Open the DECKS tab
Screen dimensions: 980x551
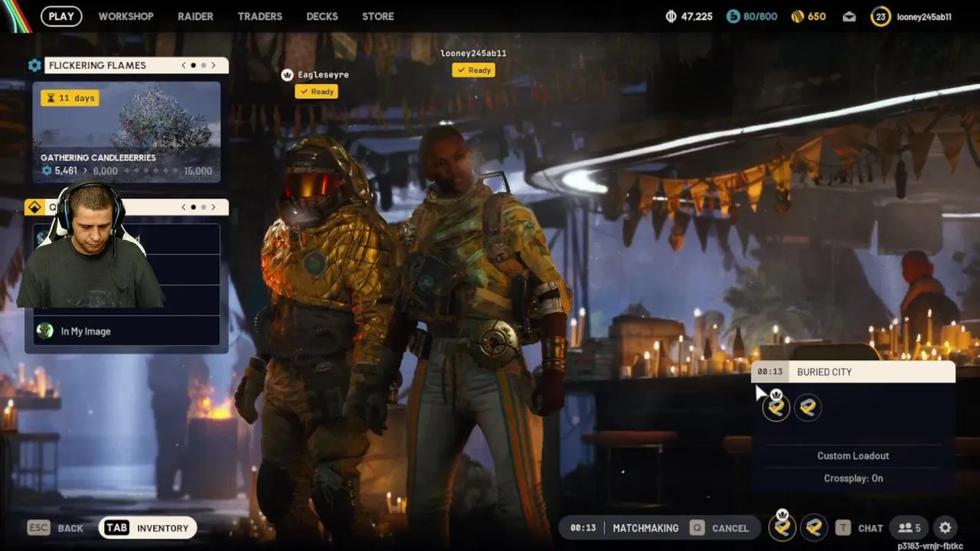pos(322,16)
